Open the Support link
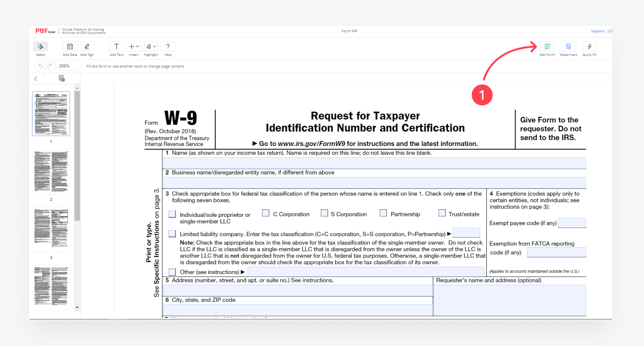Screen dimensions: 644x346 598,31
